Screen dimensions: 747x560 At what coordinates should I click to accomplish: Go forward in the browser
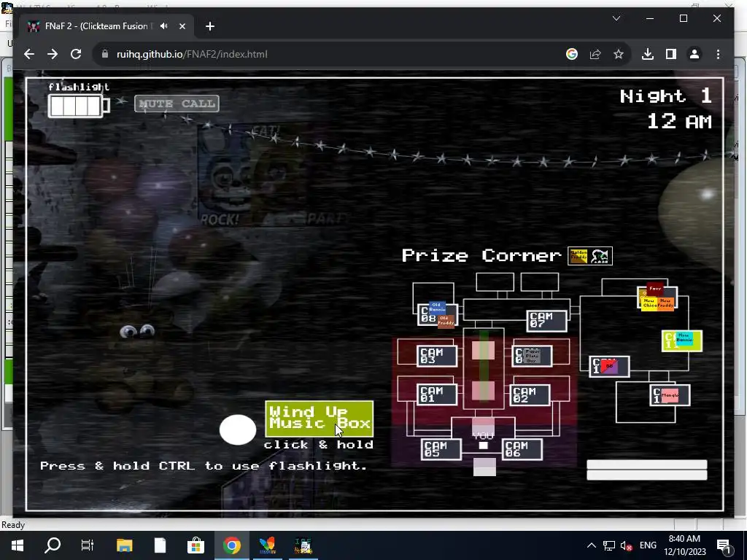[x=53, y=54]
